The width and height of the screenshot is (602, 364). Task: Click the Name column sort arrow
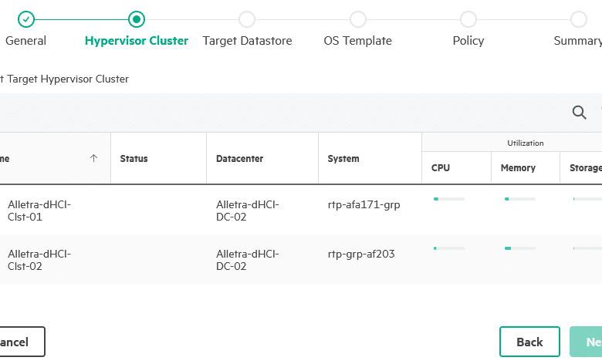click(93, 158)
